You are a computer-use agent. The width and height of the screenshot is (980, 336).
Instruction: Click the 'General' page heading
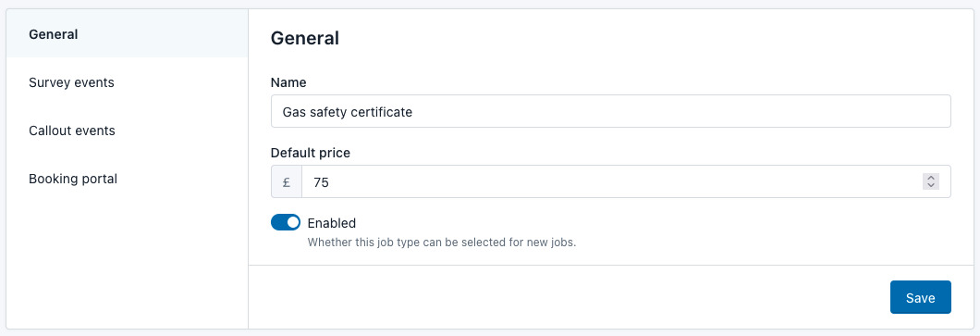pos(305,38)
